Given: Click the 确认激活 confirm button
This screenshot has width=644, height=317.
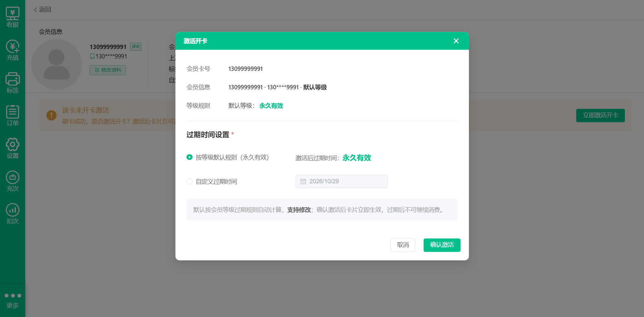Looking at the screenshot, I should tap(442, 245).
